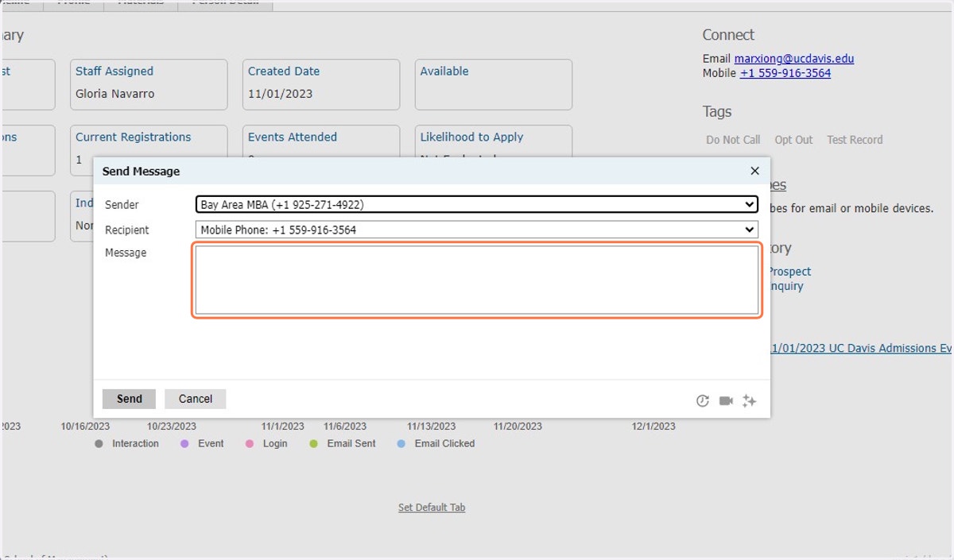This screenshot has height=560, width=954.
Task: Click the Available card label
Action: tap(444, 71)
